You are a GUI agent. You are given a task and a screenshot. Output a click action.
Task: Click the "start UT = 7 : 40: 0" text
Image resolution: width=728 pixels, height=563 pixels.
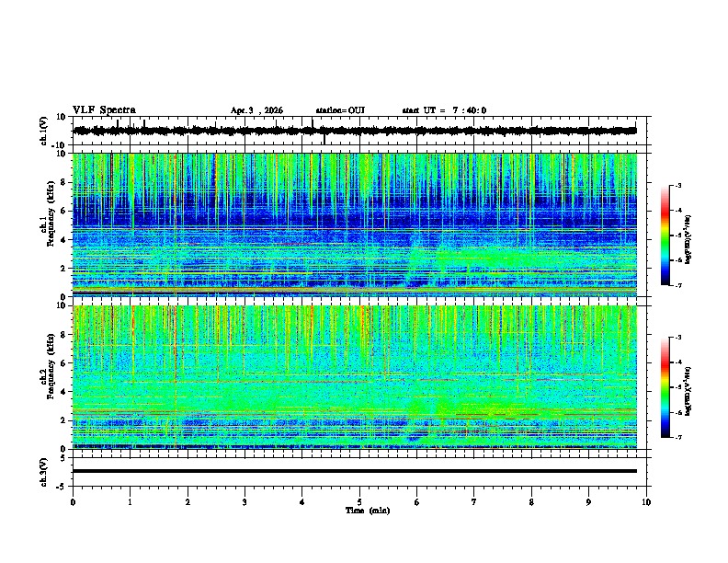444,110
